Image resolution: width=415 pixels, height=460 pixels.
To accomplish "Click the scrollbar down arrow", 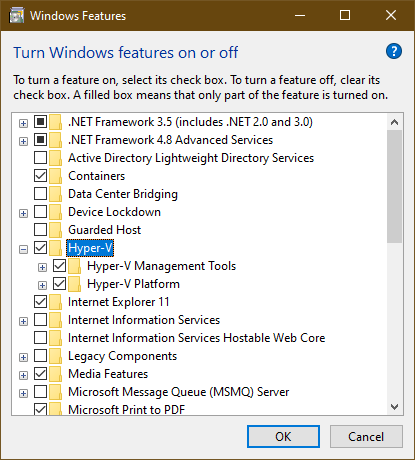I will [x=395, y=407].
